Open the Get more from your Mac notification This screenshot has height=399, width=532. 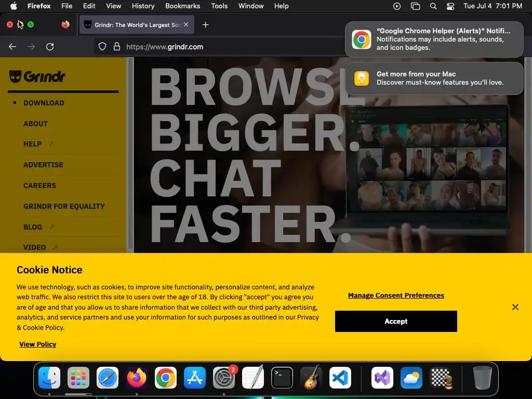[434, 78]
